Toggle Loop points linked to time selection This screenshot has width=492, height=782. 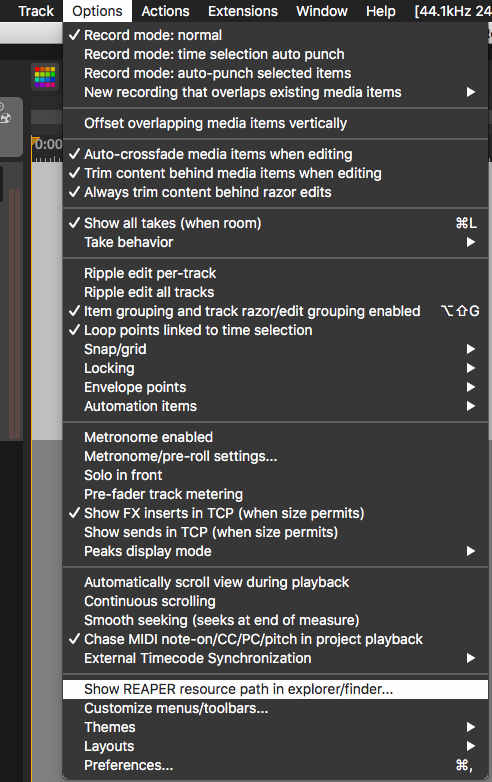click(x=275, y=330)
